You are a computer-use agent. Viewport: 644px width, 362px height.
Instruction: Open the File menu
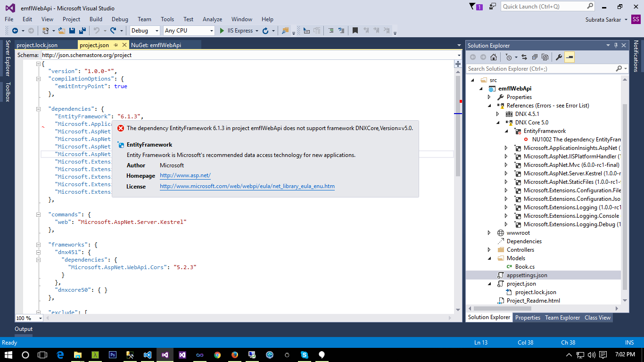(x=9, y=19)
